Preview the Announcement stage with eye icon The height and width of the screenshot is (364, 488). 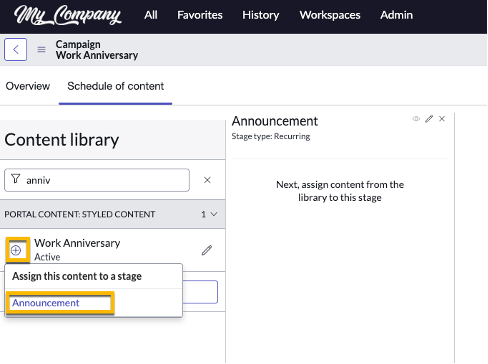416,119
